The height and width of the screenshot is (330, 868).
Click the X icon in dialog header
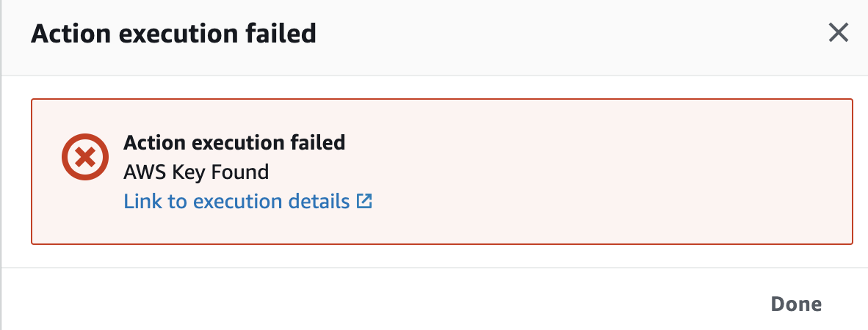pyautogui.click(x=838, y=33)
